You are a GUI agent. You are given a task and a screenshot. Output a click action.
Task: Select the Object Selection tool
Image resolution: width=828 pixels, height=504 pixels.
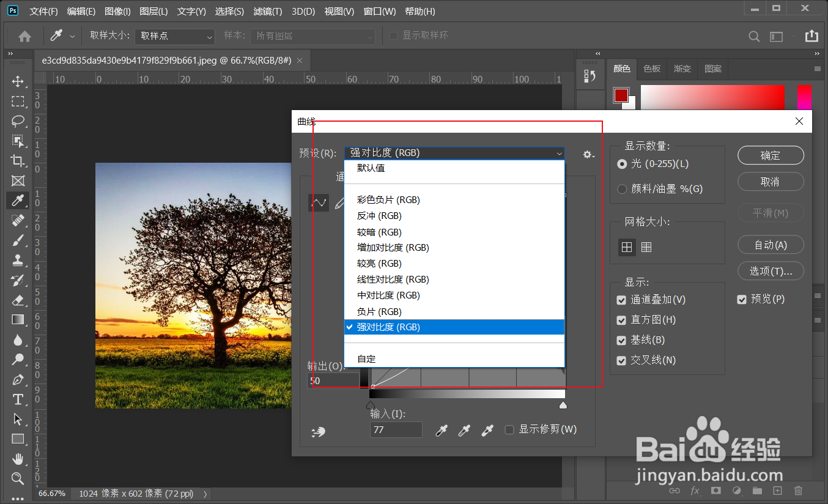tap(18, 141)
